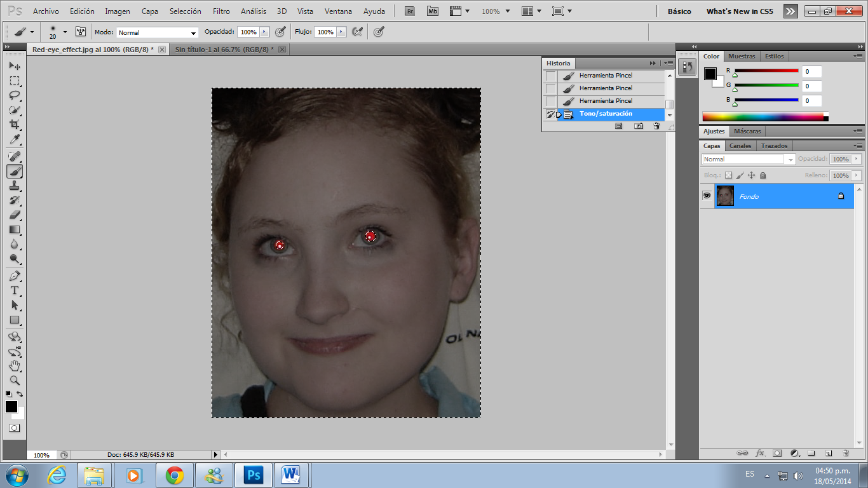Viewport: 868px width, 488px height.
Task: Select the Horizontal Type tool
Action: tap(14, 290)
